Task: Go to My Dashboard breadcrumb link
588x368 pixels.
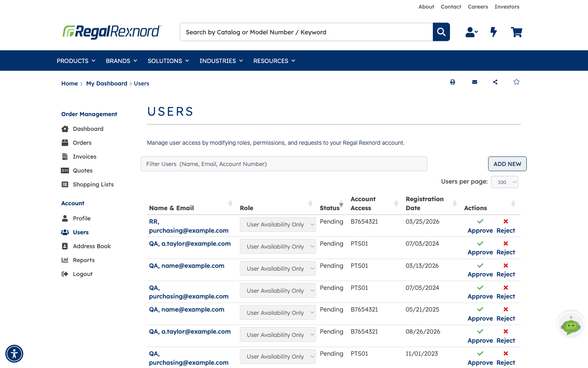Action: [x=107, y=83]
